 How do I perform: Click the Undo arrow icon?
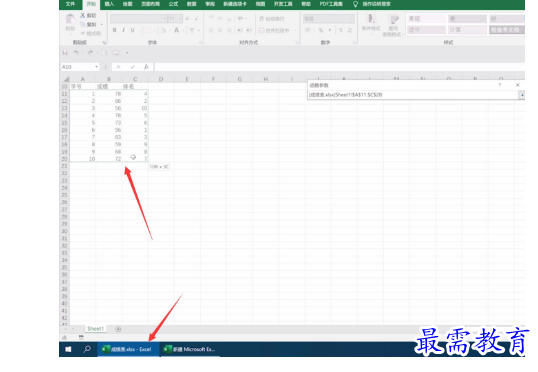pyautogui.click(x=76, y=53)
